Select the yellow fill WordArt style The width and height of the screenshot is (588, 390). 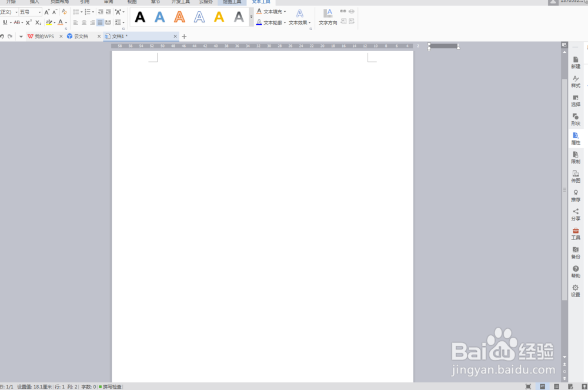click(x=219, y=17)
